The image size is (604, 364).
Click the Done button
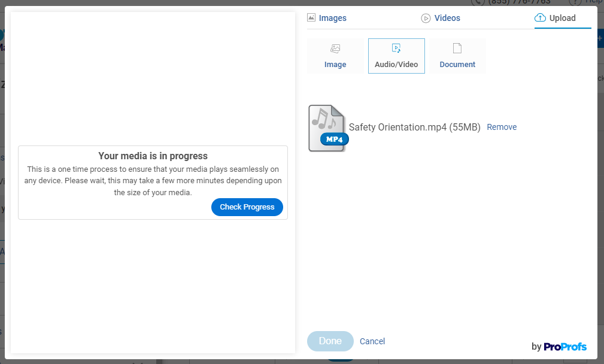[x=330, y=341]
